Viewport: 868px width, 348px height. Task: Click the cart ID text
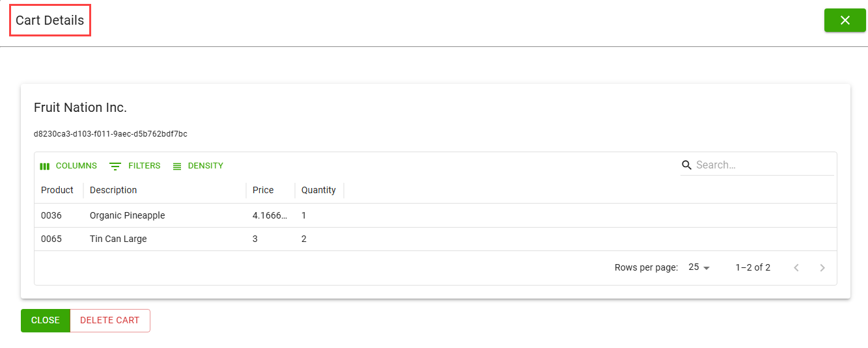tap(111, 134)
